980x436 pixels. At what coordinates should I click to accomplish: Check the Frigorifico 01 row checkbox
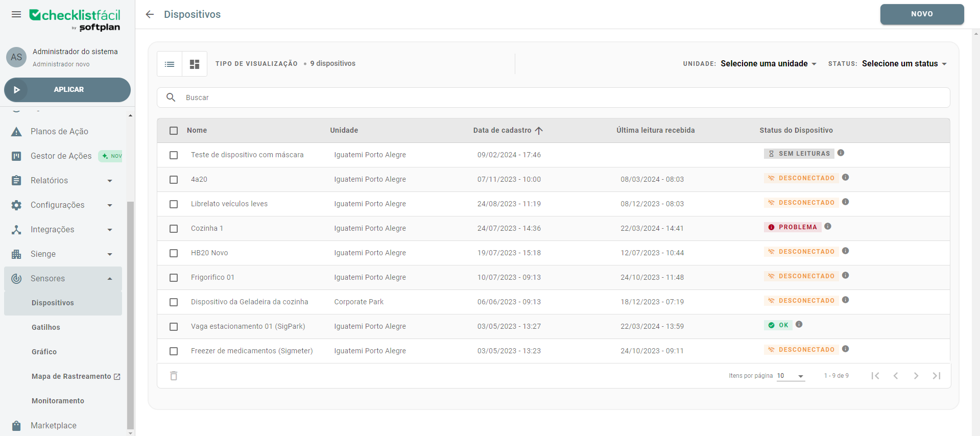174,278
